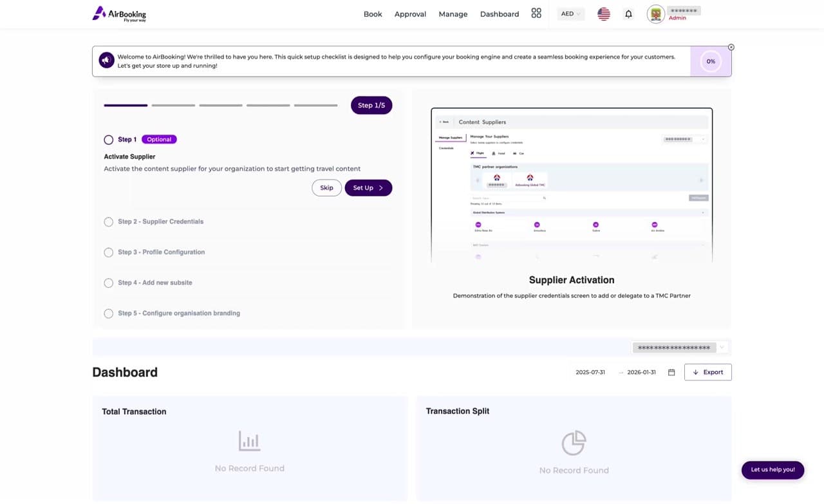Select Step 3 Profile Configuration radio
This screenshot has width=824, height=504.
pos(109,252)
